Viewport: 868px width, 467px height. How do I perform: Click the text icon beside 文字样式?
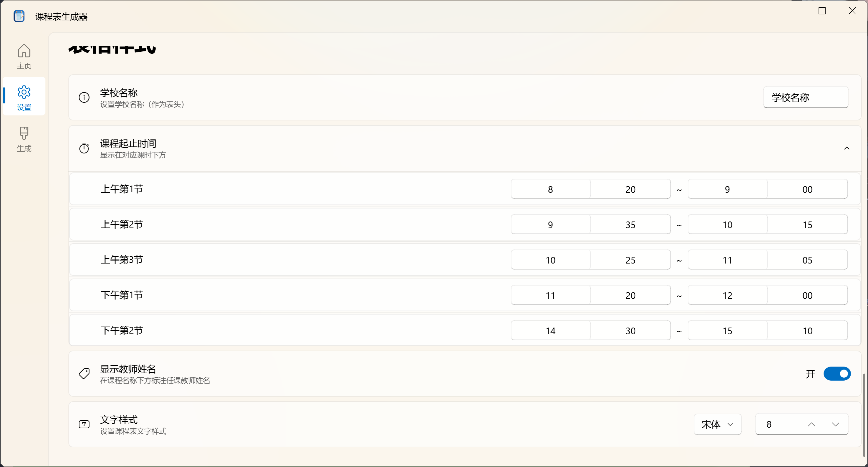(x=84, y=424)
